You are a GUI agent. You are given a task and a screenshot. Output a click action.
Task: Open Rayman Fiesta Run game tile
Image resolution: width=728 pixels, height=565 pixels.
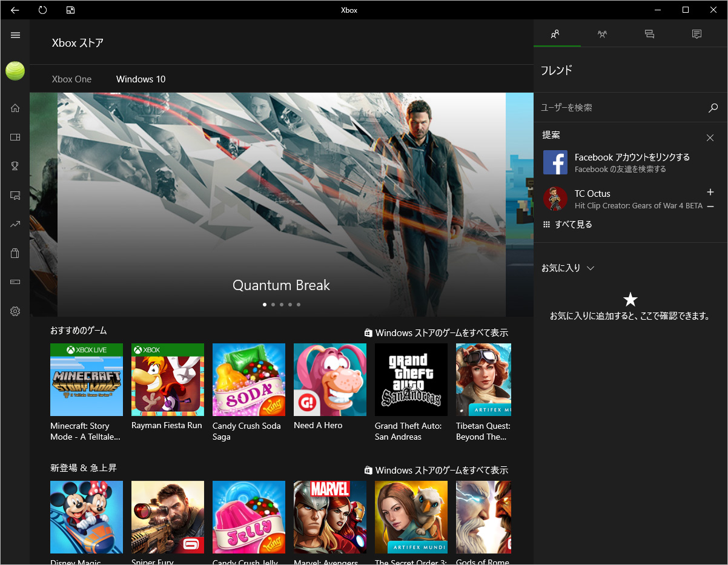tap(168, 387)
